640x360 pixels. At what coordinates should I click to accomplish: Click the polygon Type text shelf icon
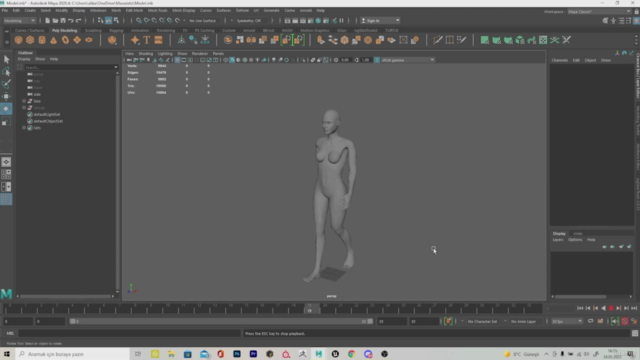[x=147, y=40]
